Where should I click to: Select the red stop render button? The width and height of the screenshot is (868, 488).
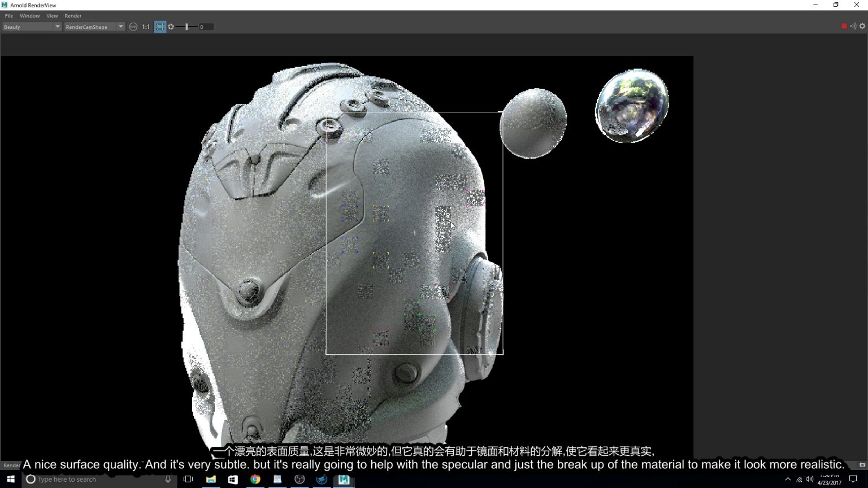pos(844,26)
